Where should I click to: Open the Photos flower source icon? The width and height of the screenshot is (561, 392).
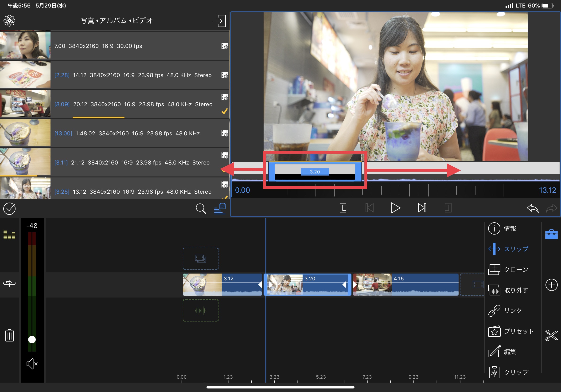(x=10, y=20)
